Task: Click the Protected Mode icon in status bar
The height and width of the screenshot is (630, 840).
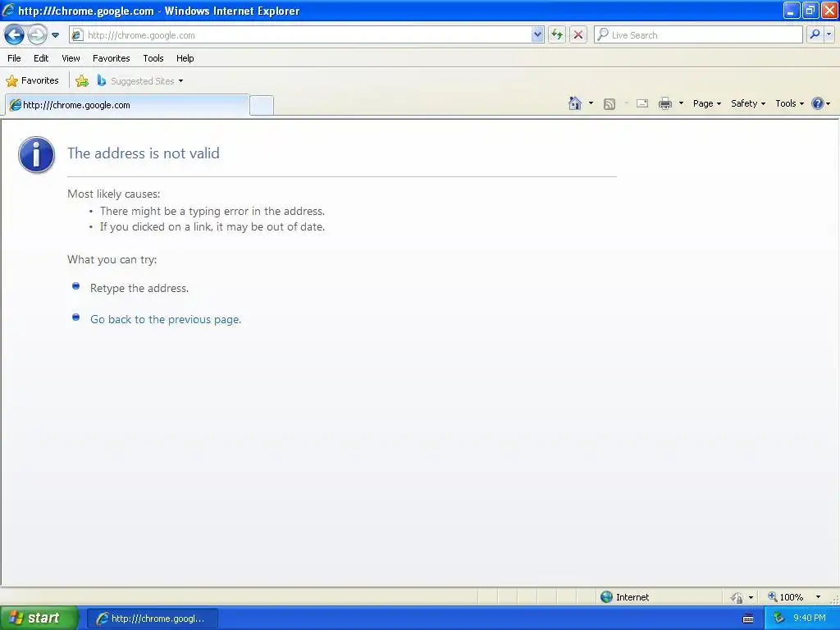Action: tap(737, 597)
